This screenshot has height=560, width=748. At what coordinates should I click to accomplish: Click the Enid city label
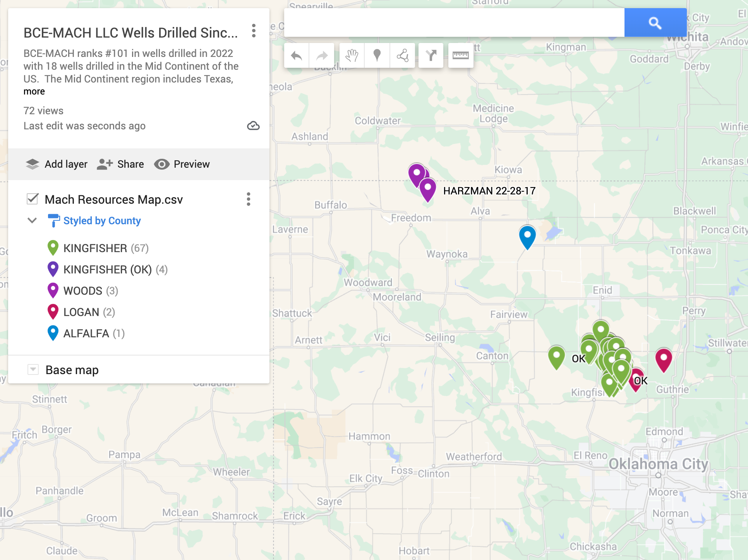[602, 290]
